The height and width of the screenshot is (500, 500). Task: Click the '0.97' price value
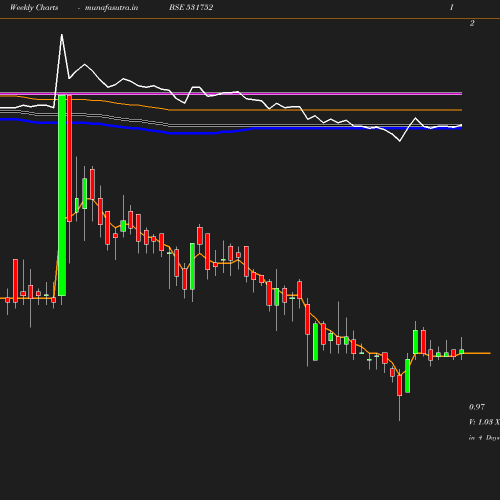click(x=477, y=407)
